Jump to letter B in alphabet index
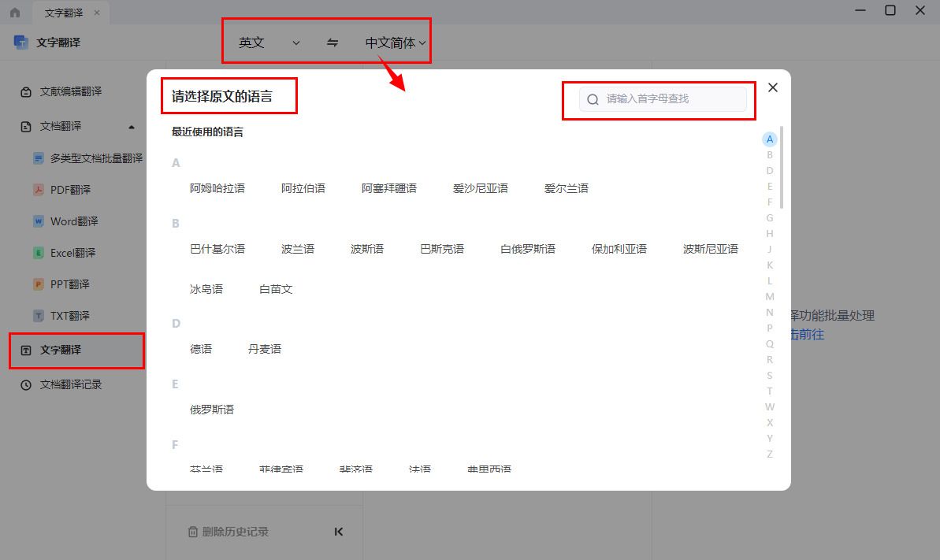This screenshot has width=940, height=560. 770,154
